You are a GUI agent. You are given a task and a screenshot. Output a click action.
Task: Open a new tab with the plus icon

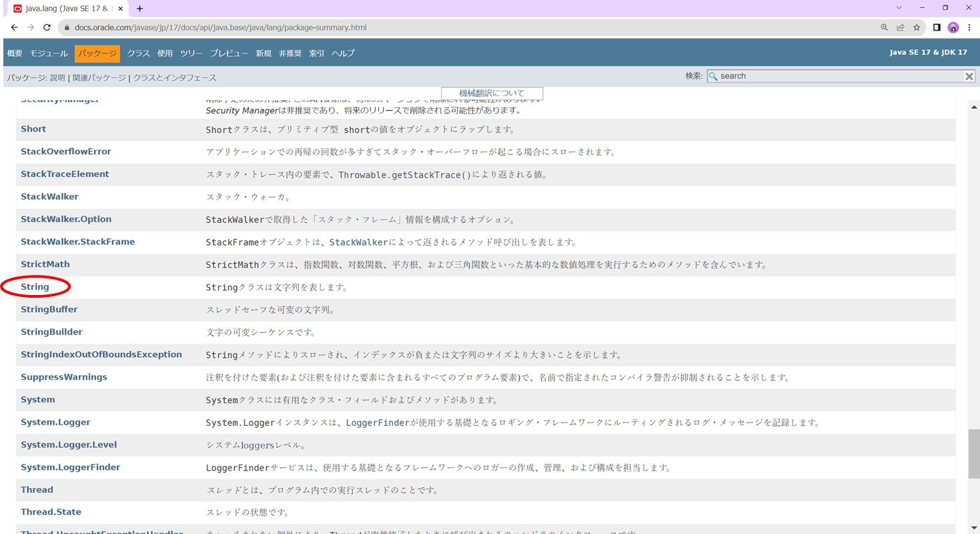tap(139, 9)
